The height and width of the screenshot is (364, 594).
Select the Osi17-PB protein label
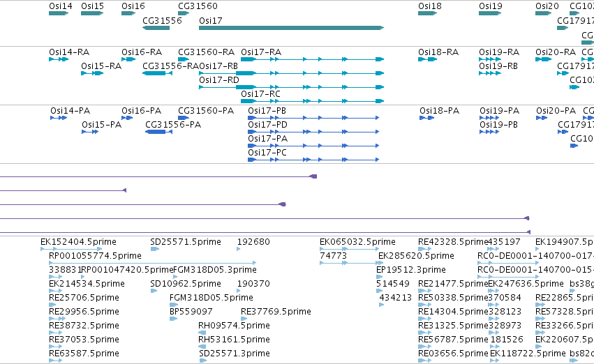coord(267,110)
